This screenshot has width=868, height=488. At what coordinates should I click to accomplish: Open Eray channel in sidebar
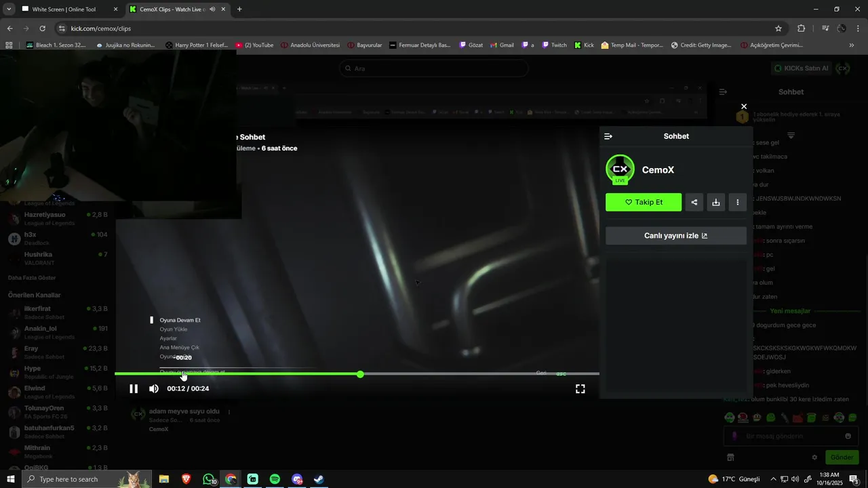pyautogui.click(x=58, y=352)
